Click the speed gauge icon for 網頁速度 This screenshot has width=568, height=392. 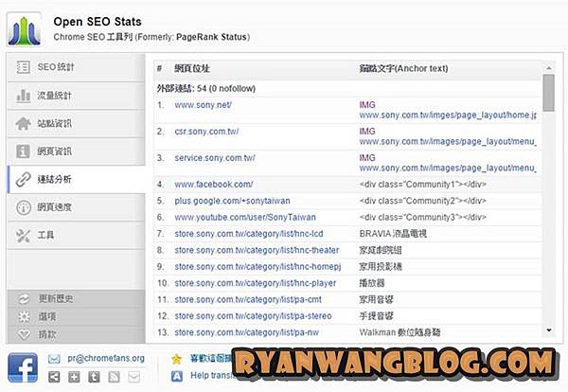point(24,207)
